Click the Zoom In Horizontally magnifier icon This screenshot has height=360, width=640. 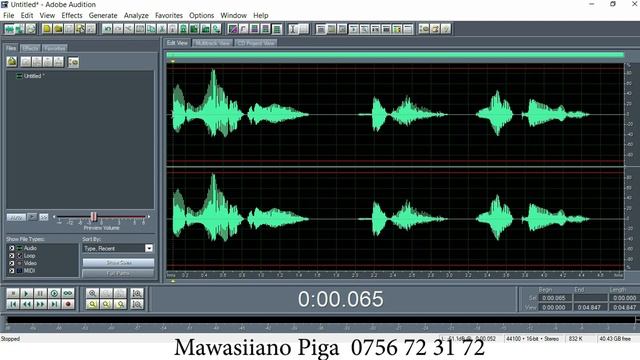tap(93, 293)
